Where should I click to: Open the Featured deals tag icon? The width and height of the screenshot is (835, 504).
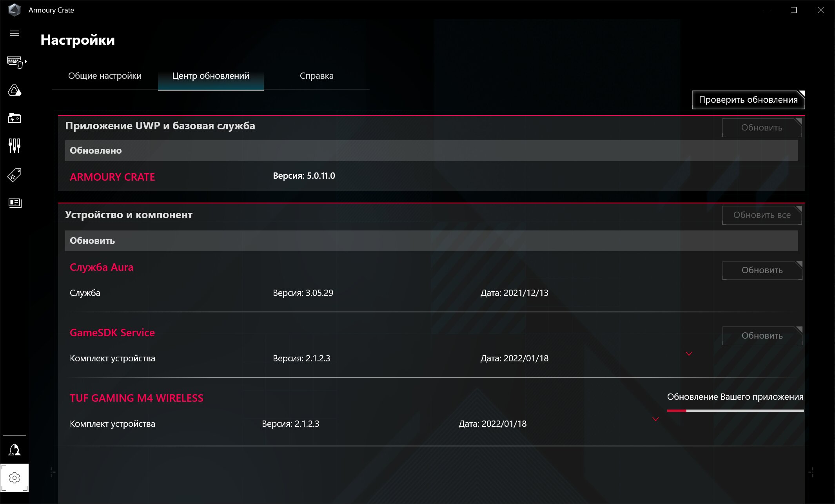click(15, 175)
